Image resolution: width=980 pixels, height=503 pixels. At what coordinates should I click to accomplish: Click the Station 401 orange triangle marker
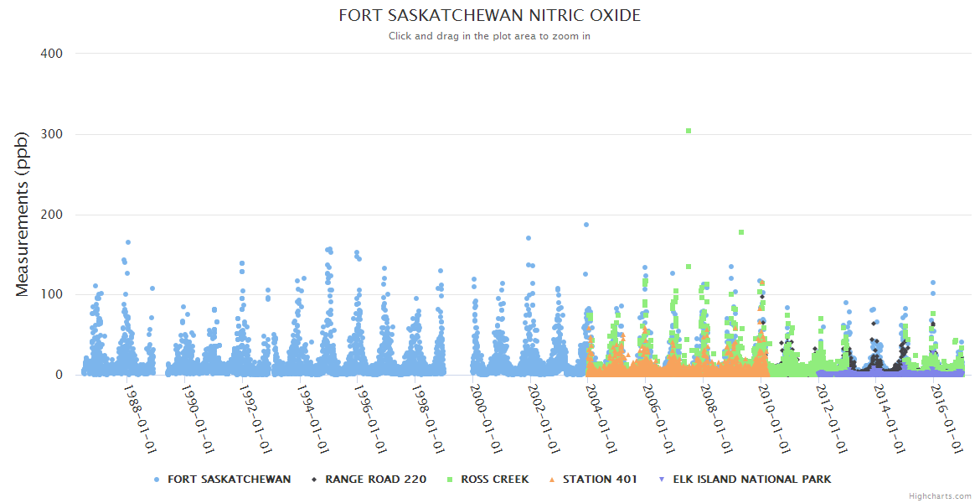(x=552, y=480)
